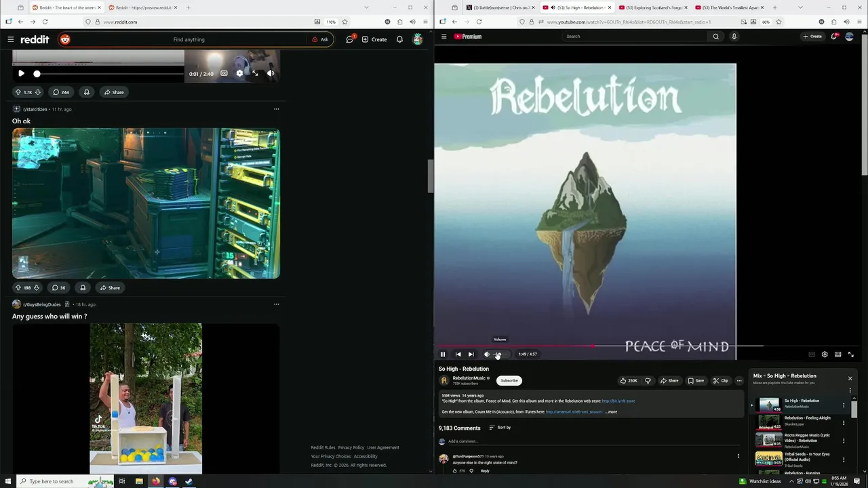Upvote the post with 1.7K votes

coord(18,92)
